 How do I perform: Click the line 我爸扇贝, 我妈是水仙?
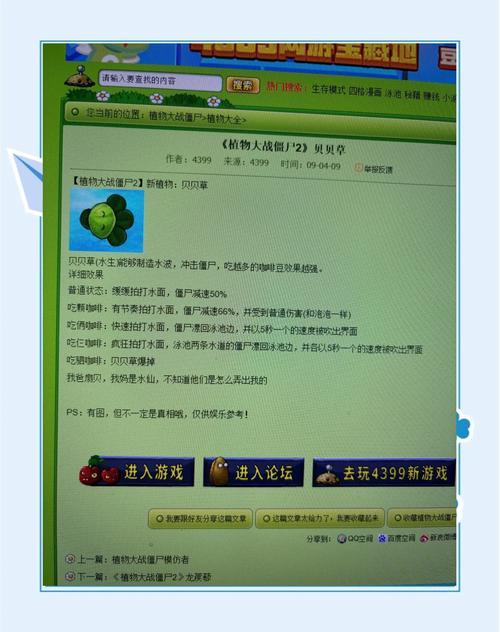(167, 379)
